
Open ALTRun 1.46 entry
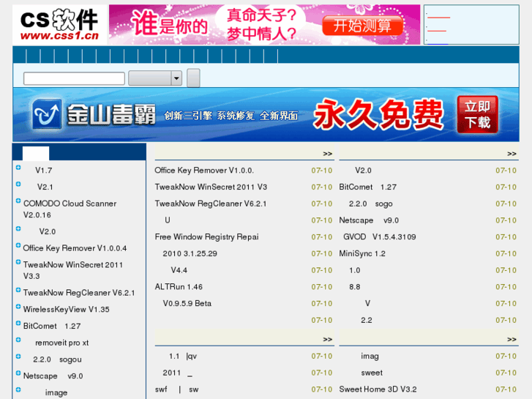click(x=179, y=287)
